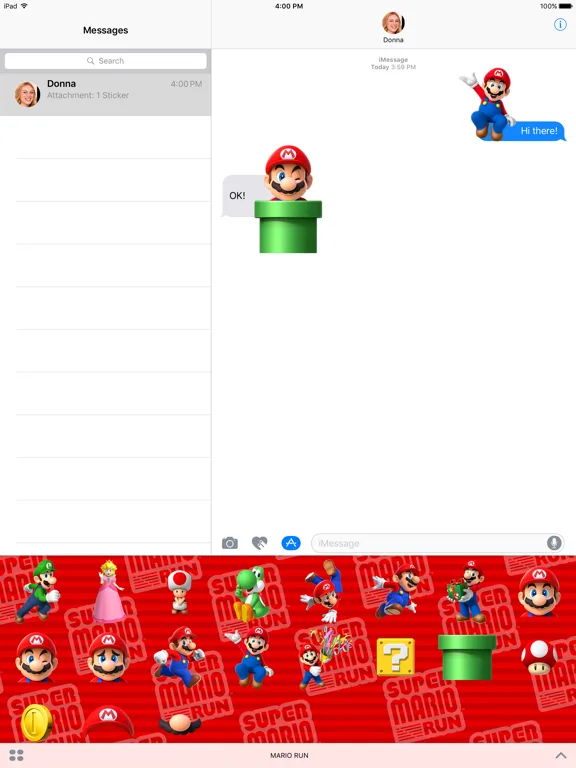Select the Luigi running sticker
The image size is (576, 768).
point(38,591)
